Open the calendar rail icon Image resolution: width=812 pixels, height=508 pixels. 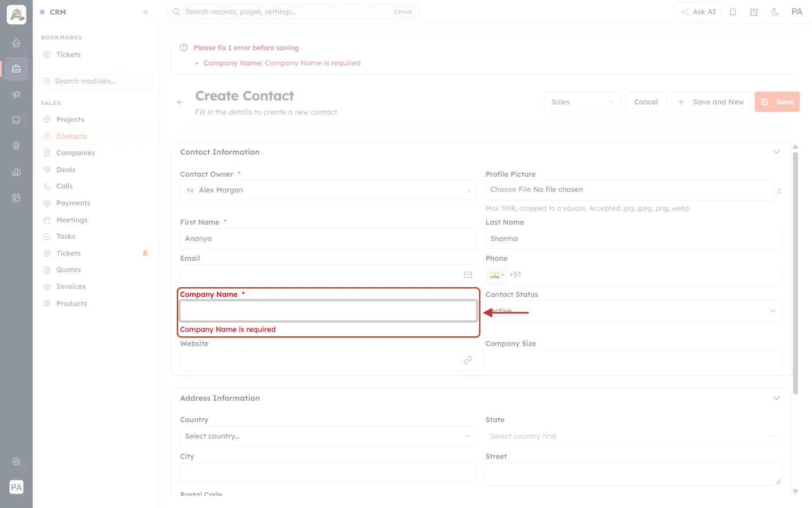point(16,198)
